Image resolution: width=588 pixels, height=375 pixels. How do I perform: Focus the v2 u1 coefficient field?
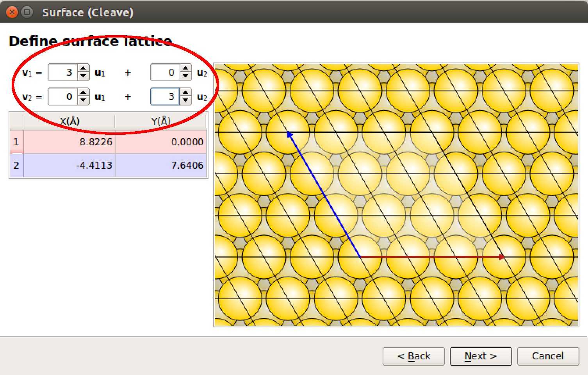[63, 97]
